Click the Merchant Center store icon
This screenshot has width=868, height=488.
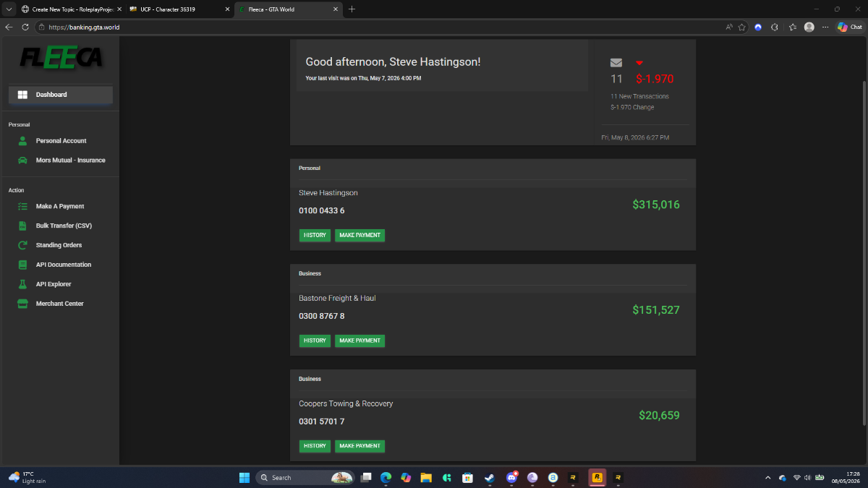pyautogui.click(x=22, y=304)
